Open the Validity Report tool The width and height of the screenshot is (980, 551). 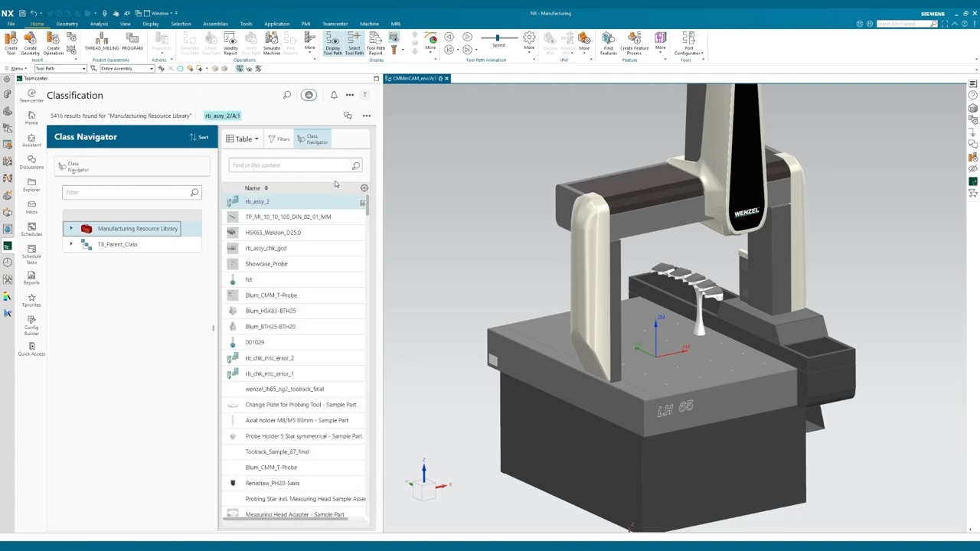pyautogui.click(x=230, y=43)
